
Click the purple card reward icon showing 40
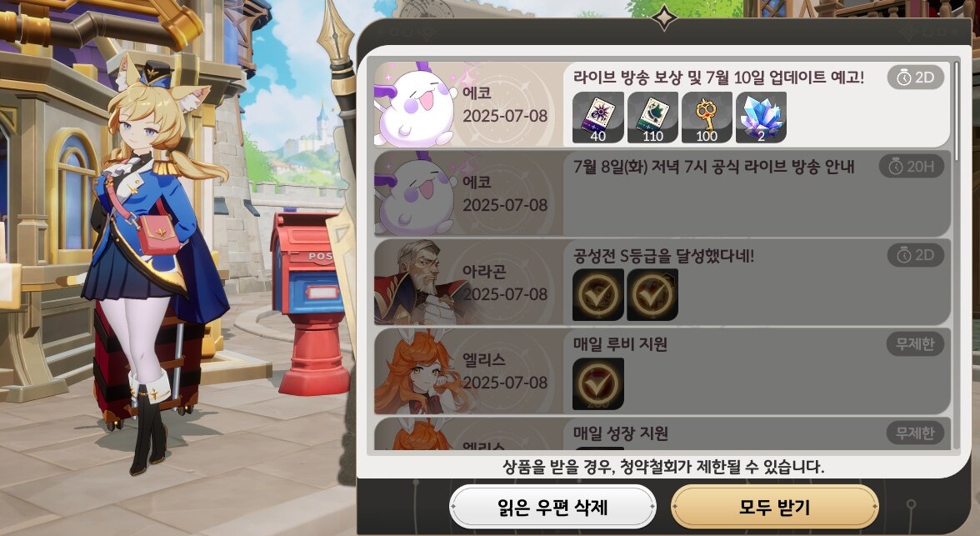[x=598, y=118]
